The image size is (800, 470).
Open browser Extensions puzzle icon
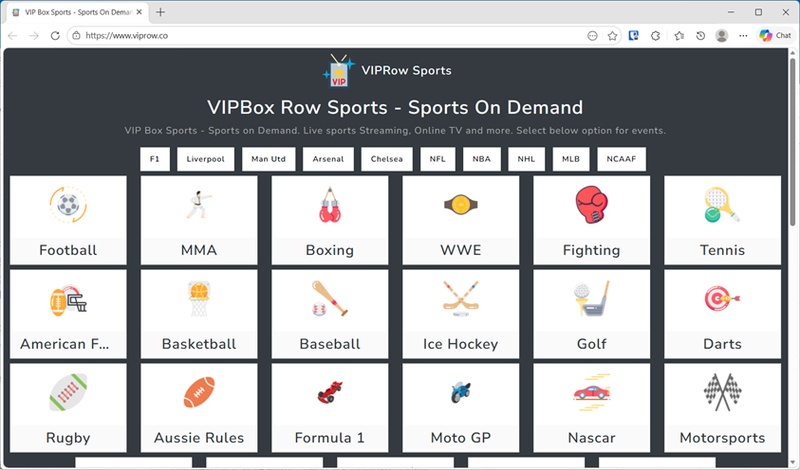(656, 36)
